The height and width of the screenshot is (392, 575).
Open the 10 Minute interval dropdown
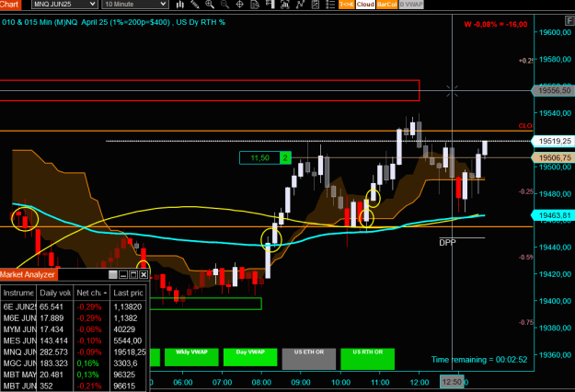(x=135, y=4)
